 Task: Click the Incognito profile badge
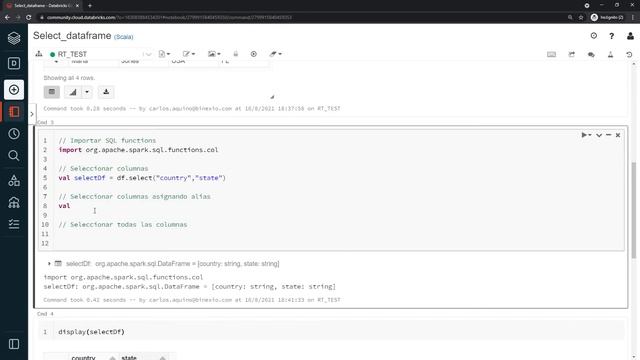pos(607,18)
